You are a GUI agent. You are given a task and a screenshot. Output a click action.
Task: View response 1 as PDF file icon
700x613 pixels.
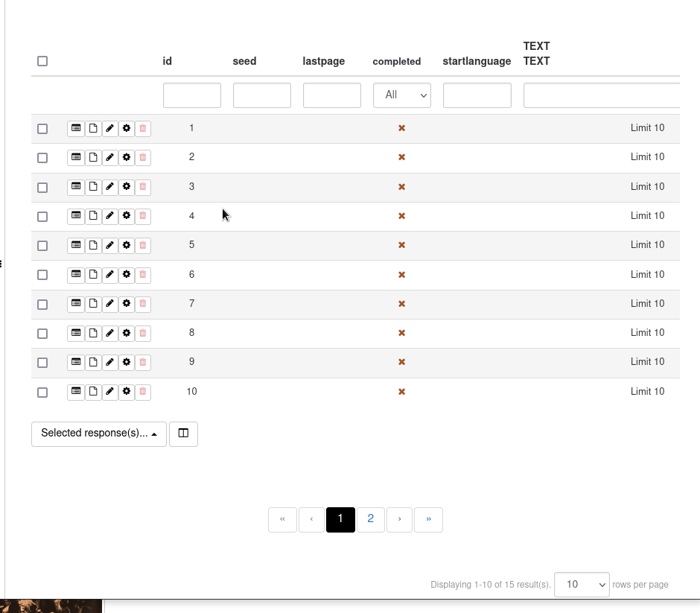coord(93,129)
